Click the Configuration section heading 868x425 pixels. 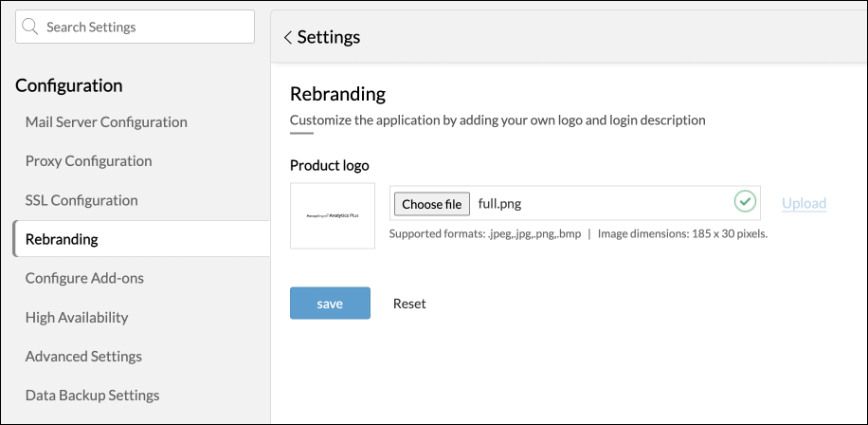click(x=69, y=85)
